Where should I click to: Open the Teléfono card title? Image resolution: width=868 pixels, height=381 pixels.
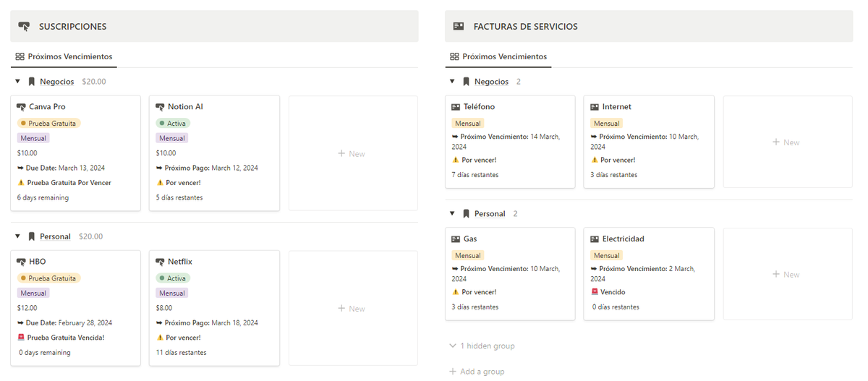(480, 107)
